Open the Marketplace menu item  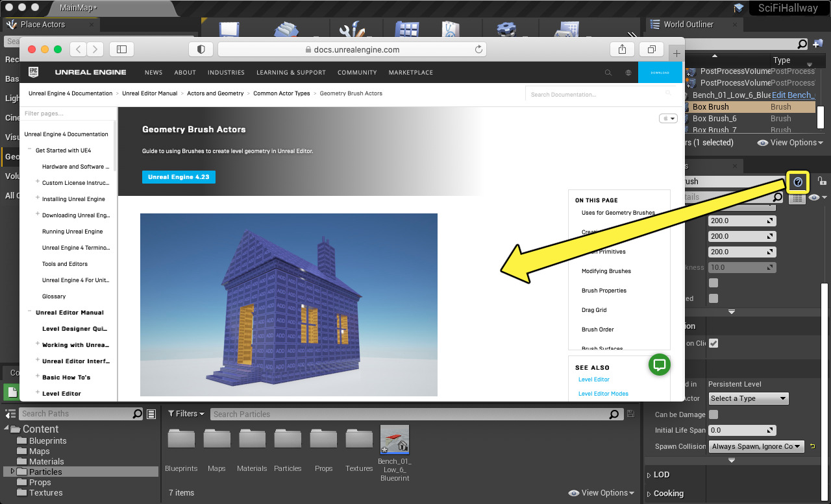pos(410,73)
